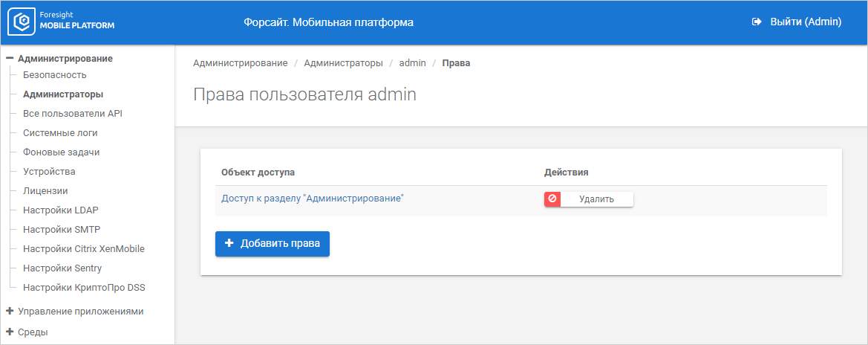
Task: Expand the Управление приложениями section
Action: tap(10, 312)
